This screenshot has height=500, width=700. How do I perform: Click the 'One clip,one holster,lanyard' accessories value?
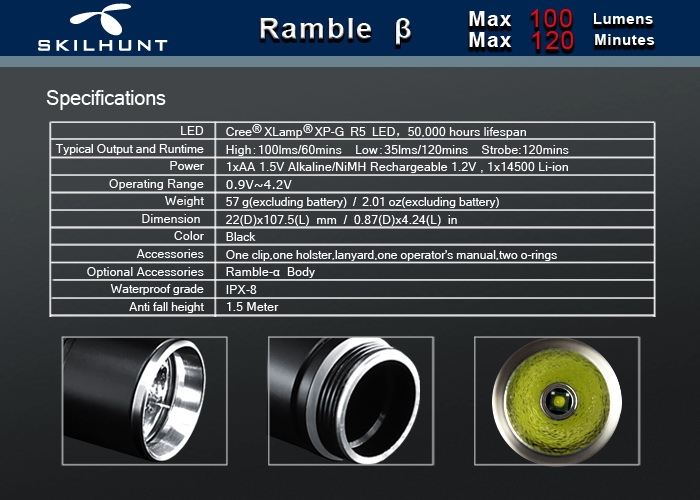pyautogui.click(x=391, y=255)
